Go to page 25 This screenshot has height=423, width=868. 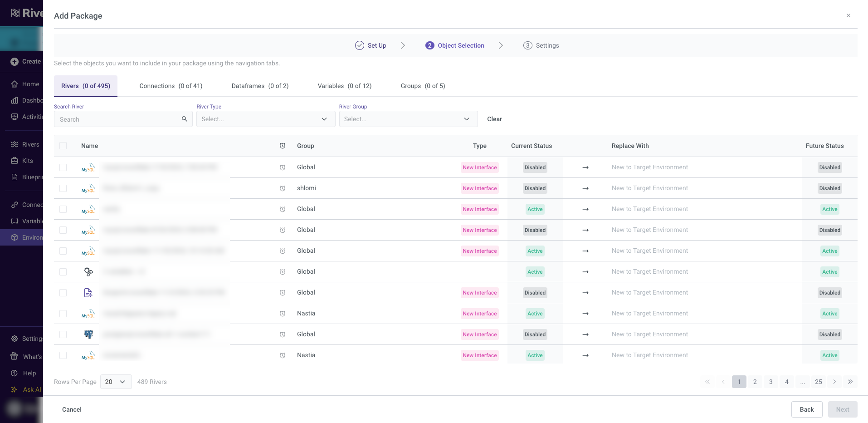pos(819,382)
